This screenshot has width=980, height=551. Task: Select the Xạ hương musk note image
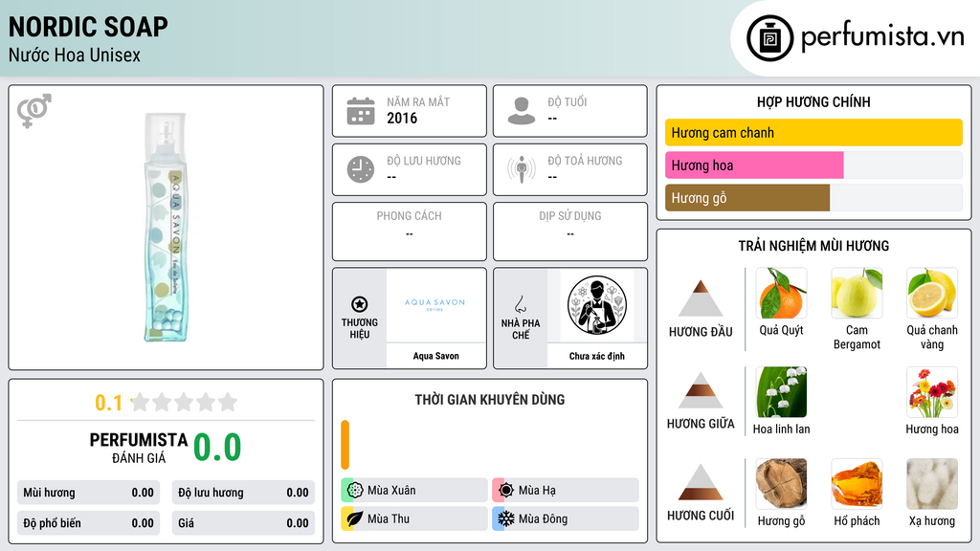pos(932,483)
